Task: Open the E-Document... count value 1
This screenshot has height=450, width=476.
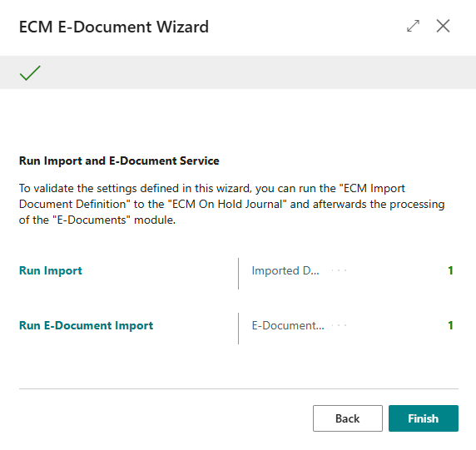Action: point(450,325)
